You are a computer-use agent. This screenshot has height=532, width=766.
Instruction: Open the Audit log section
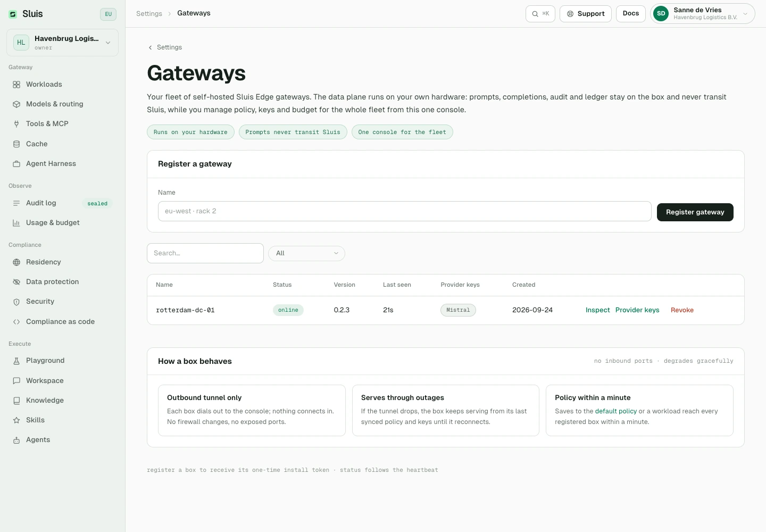point(62,203)
